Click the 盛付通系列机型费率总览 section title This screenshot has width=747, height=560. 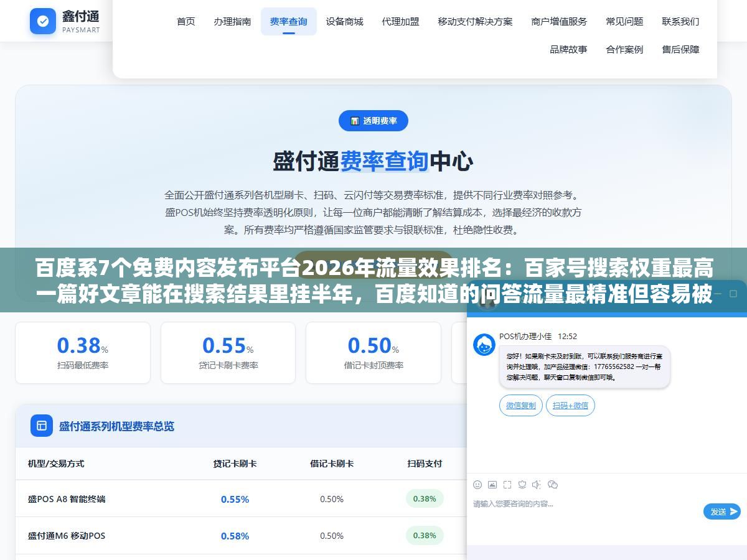click(116, 426)
